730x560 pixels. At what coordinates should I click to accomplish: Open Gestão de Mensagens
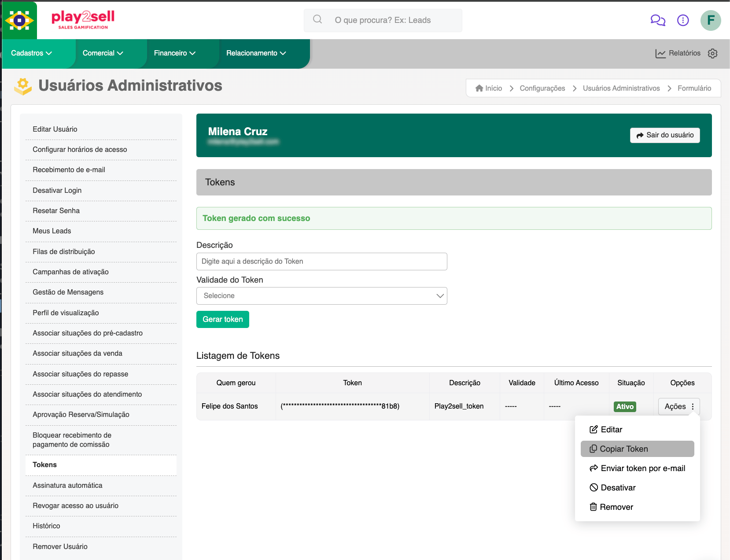pos(101,292)
